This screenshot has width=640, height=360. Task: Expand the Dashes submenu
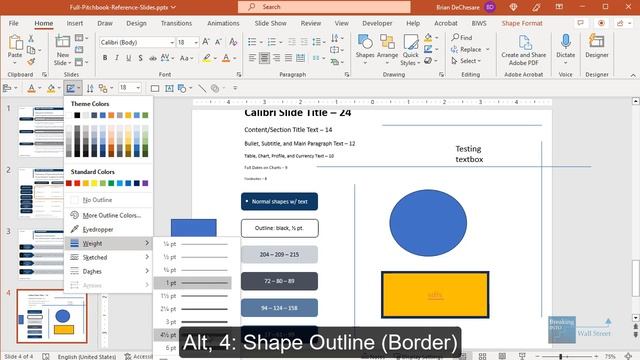click(x=108, y=271)
